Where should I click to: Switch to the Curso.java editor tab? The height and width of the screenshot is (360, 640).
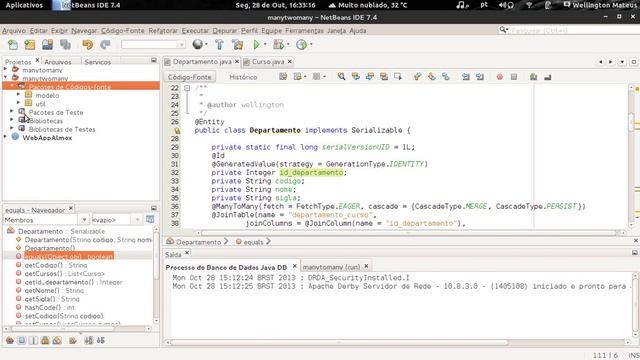[267, 62]
